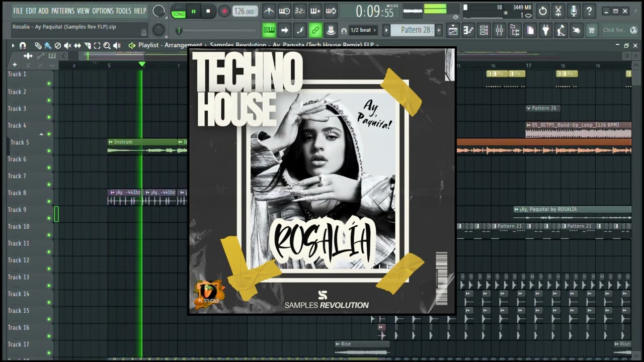Toggle the loop recording icon

coord(331,11)
